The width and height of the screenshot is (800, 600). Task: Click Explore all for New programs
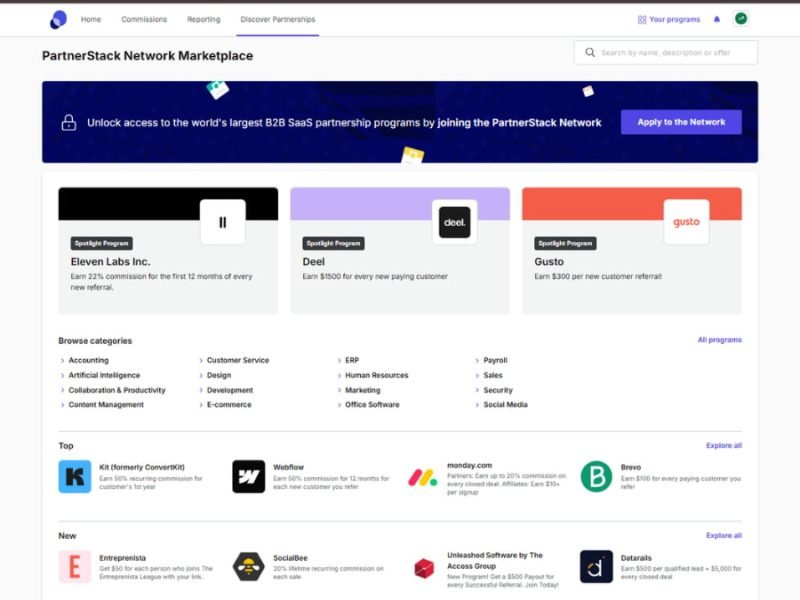(x=723, y=535)
